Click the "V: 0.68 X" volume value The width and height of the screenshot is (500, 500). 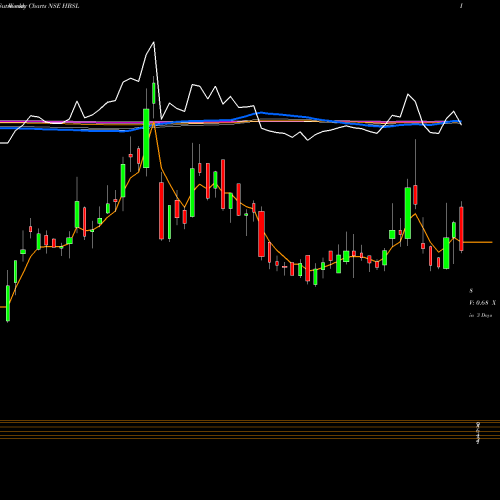point(482,303)
